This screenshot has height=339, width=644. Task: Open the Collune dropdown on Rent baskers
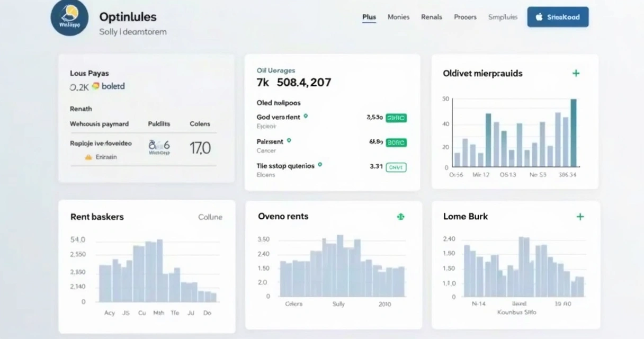tap(210, 217)
